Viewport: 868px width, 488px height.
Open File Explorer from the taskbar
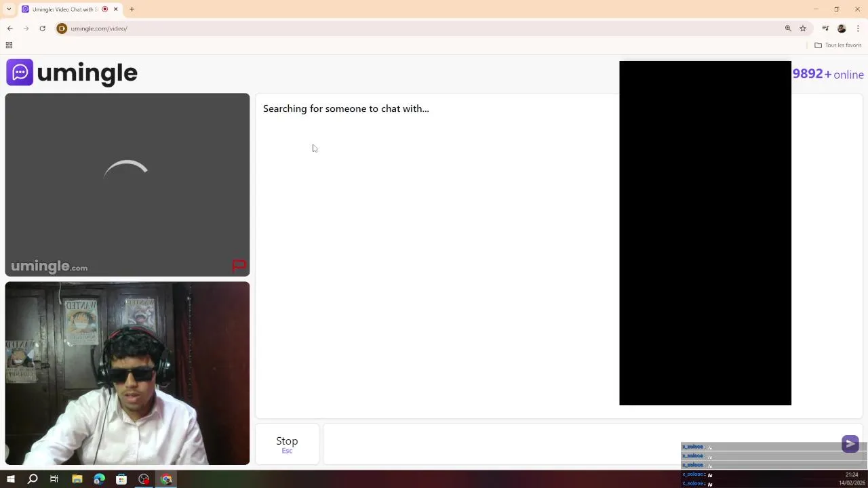(77, 479)
